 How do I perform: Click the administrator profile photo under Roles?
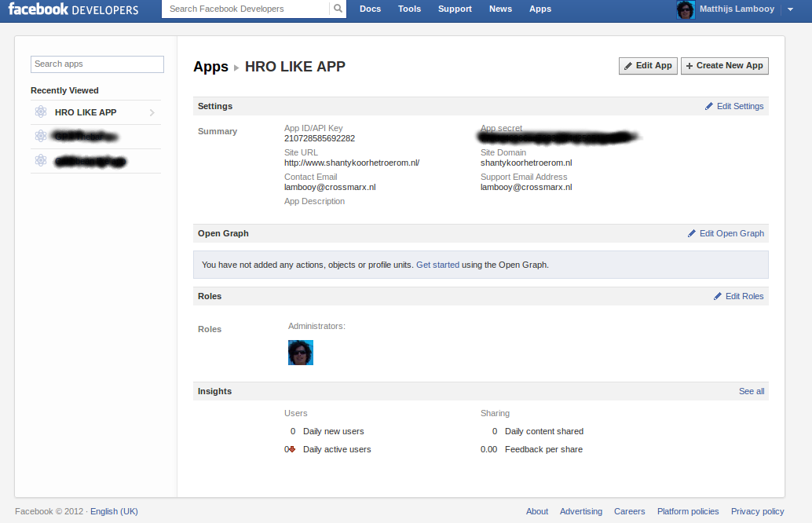coord(301,353)
